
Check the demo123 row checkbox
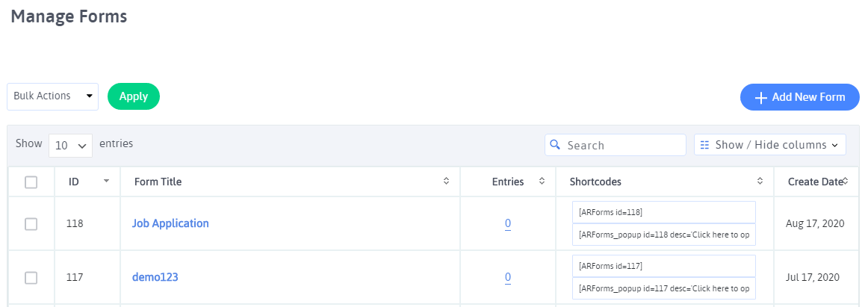click(31, 278)
